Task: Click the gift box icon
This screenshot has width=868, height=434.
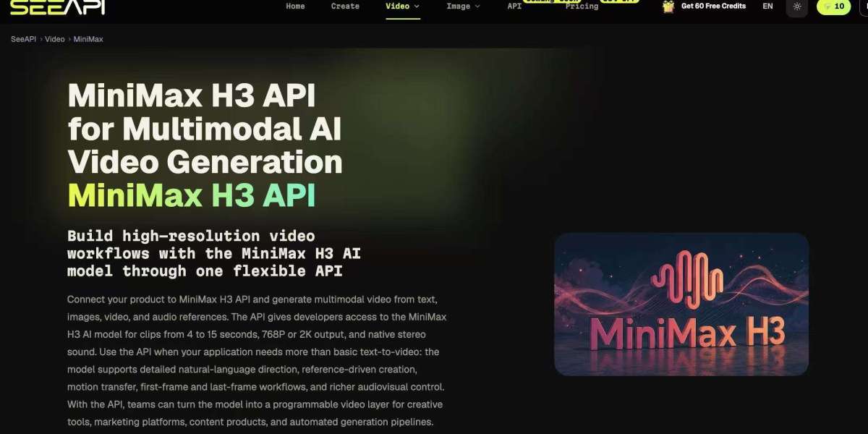Action: [669, 6]
